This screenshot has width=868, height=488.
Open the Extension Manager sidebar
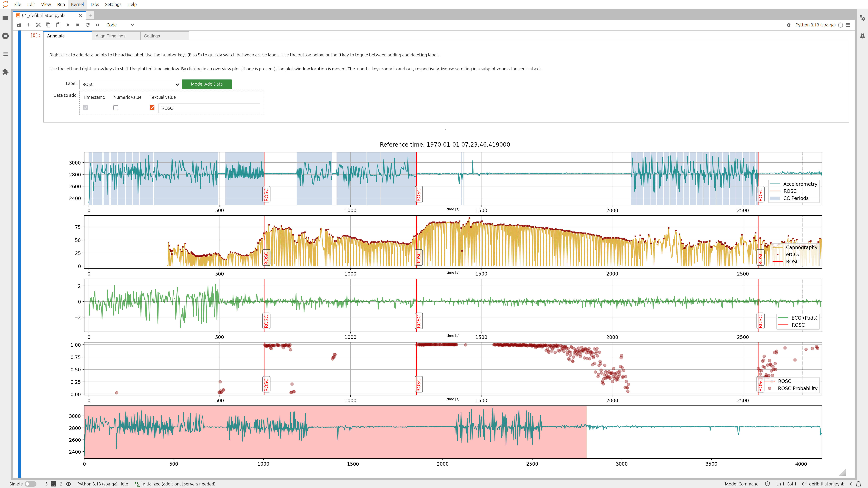(x=5, y=72)
